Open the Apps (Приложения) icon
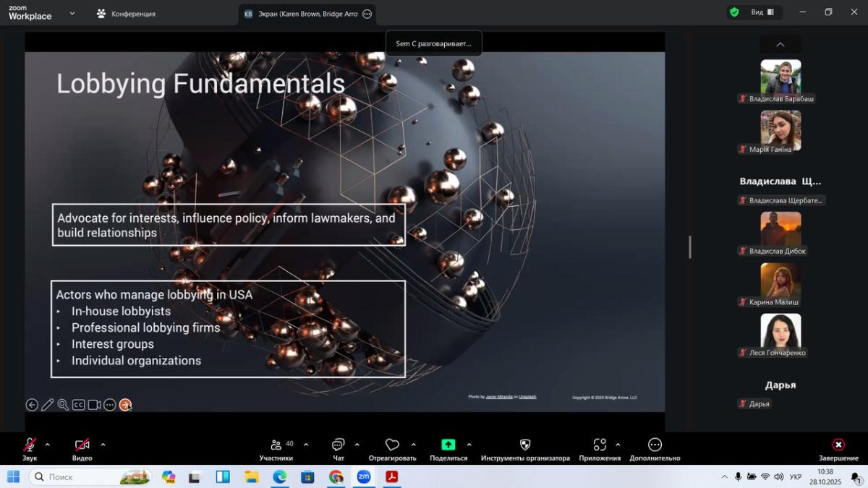The height and width of the screenshot is (488, 868). 600,445
